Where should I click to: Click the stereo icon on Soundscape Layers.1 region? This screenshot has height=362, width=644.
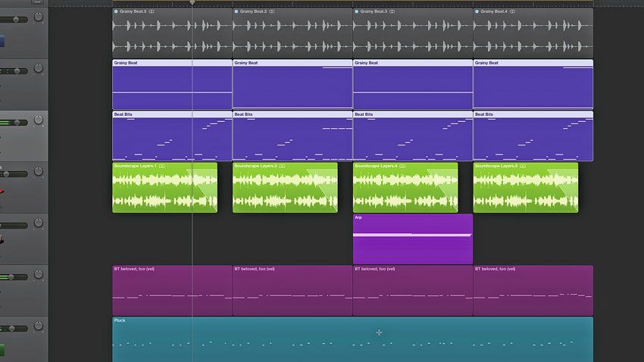[162, 166]
